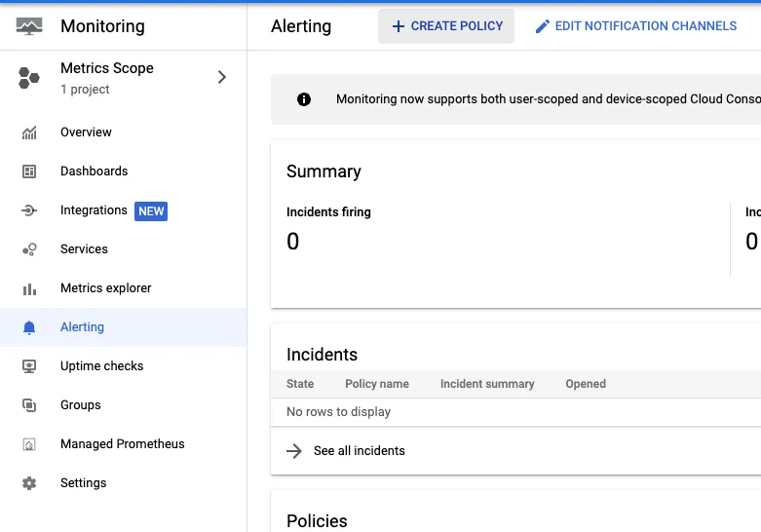The height and width of the screenshot is (532, 761).
Task: Click the Metrics Scope hexagon icon
Action: tap(29, 78)
